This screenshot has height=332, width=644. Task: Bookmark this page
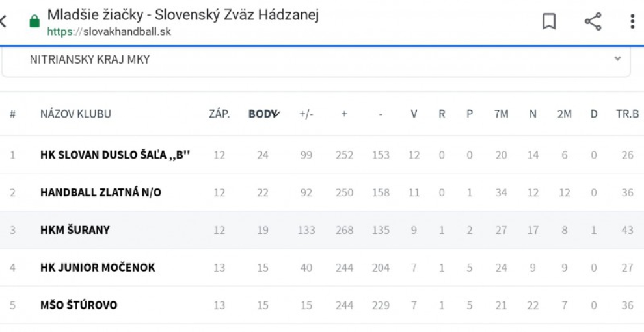(x=549, y=21)
